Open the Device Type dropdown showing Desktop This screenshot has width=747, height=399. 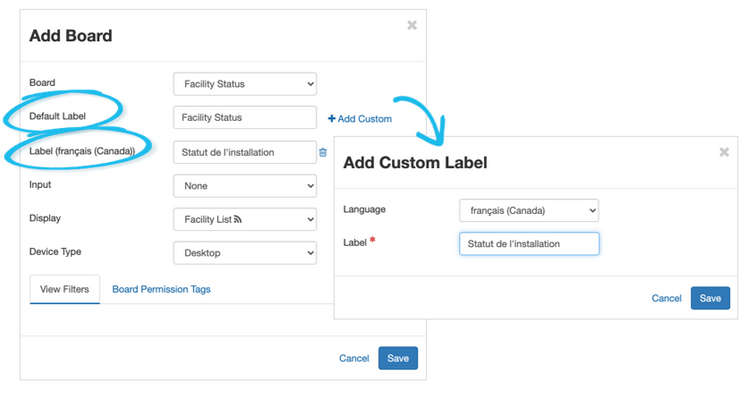(245, 253)
